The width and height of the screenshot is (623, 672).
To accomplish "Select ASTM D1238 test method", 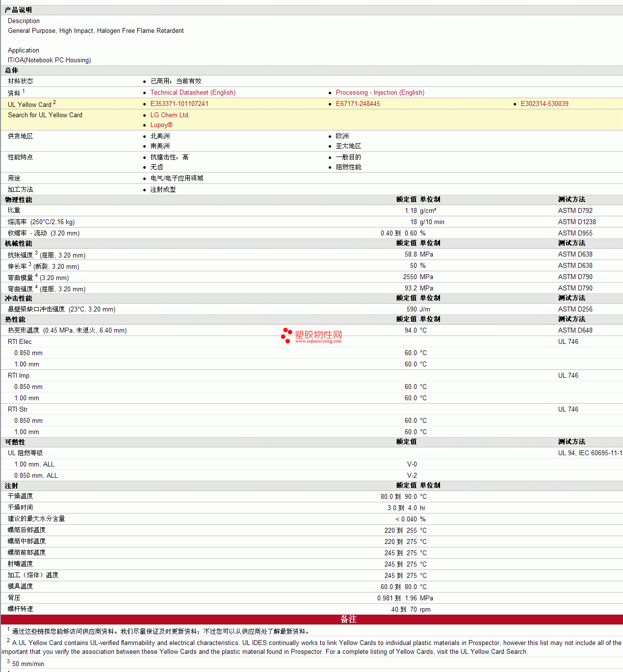I will pyautogui.click(x=577, y=222).
